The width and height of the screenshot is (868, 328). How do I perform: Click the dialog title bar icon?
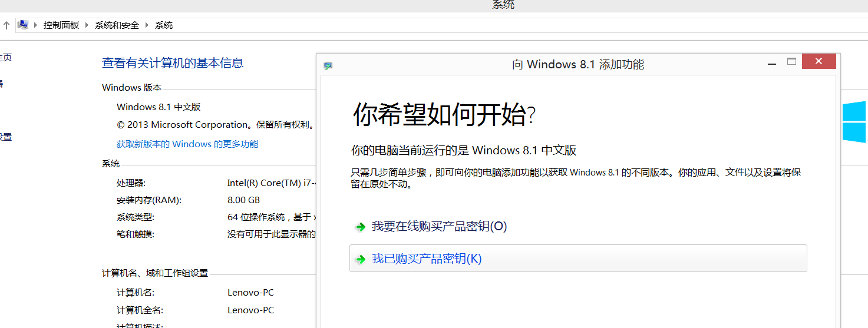(x=328, y=65)
